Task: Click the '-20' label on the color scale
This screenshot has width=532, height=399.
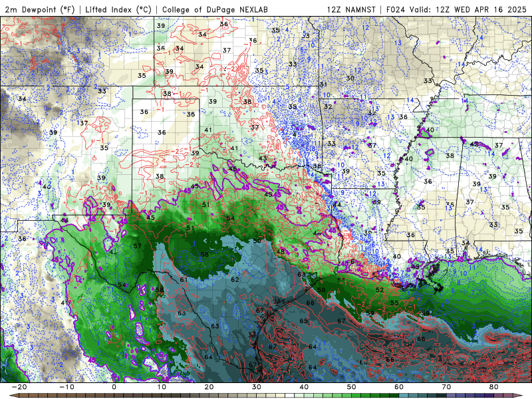Action: pos(19,387)
